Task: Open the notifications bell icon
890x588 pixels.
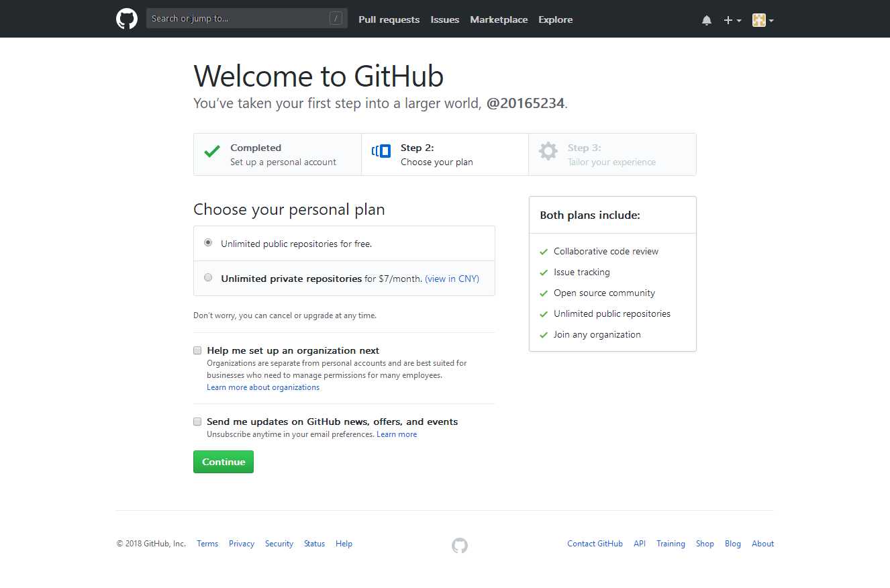Action: (707, 20)
